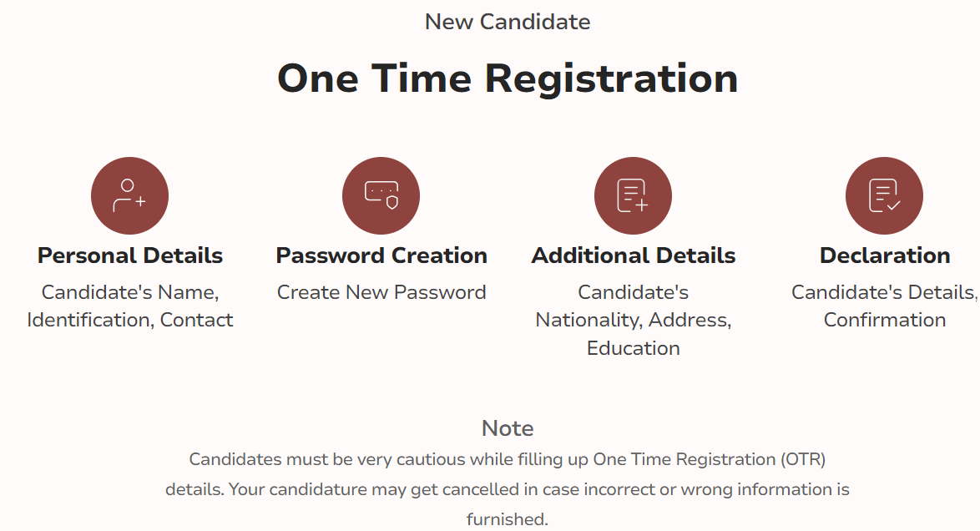Screen dimensions: 980x531
Task: Click the OTR cautionary note paragraph
Action: tap(508, 489)
